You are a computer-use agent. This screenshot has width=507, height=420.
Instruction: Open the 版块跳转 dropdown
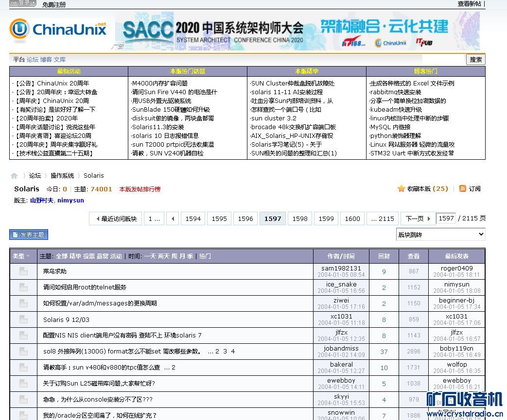[x=441, y=235]
